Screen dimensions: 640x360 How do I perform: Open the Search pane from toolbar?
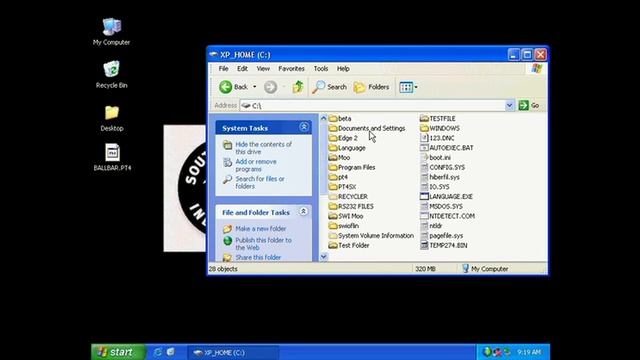(x=329, y=87)
